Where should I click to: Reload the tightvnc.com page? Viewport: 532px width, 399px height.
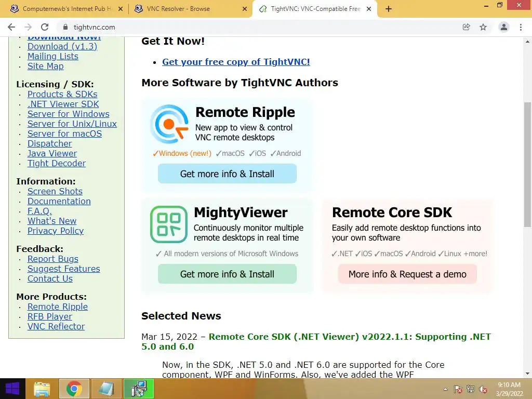[x=45, y=27]
